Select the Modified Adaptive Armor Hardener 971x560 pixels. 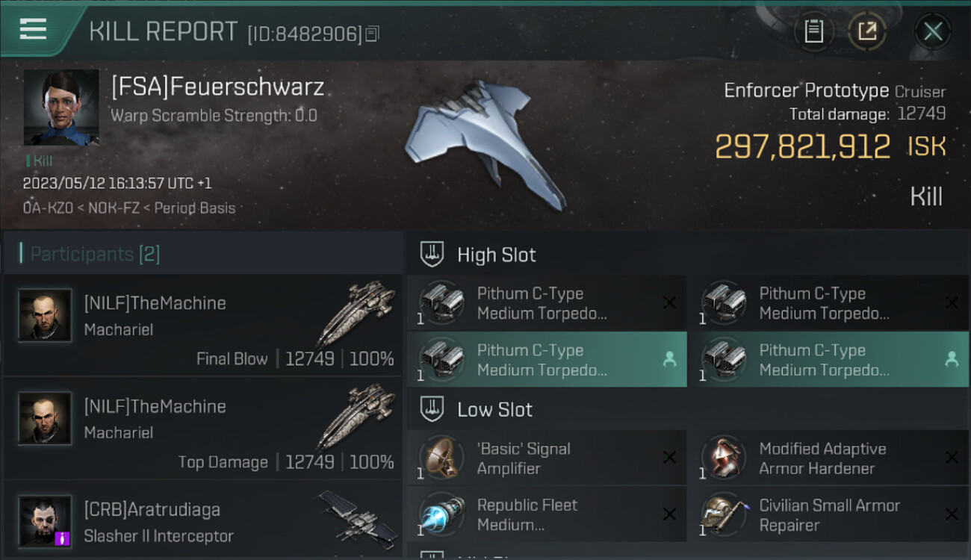pyautogui.click(x=829, y=458)
